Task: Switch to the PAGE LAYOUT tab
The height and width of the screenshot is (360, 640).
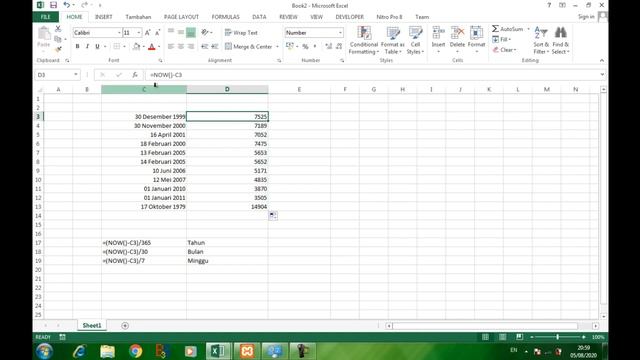Action: (x=181, y=17)
